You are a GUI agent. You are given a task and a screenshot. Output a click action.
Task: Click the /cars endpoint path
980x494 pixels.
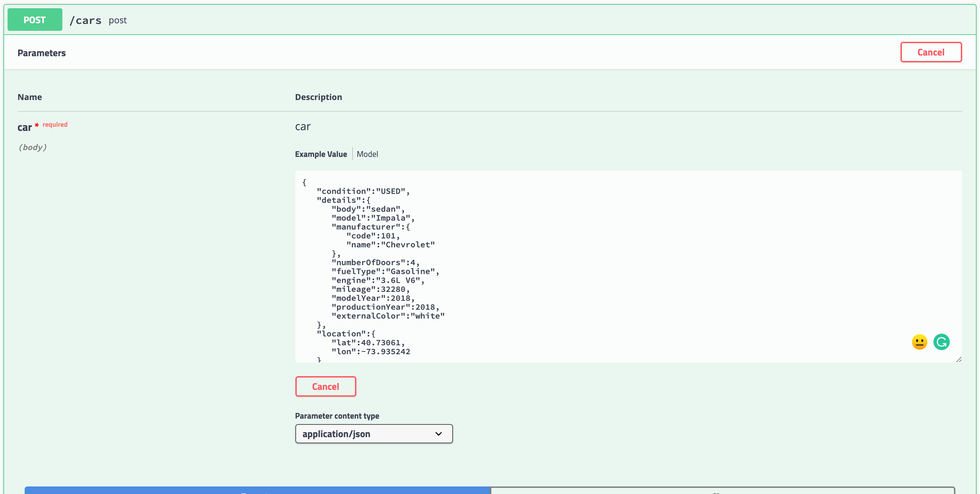(86, 20)
